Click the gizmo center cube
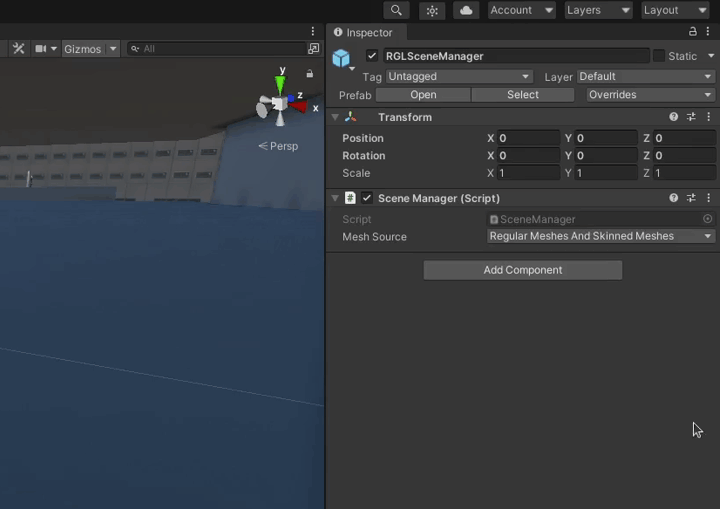The image size is (720, 509). click(278, 104)
